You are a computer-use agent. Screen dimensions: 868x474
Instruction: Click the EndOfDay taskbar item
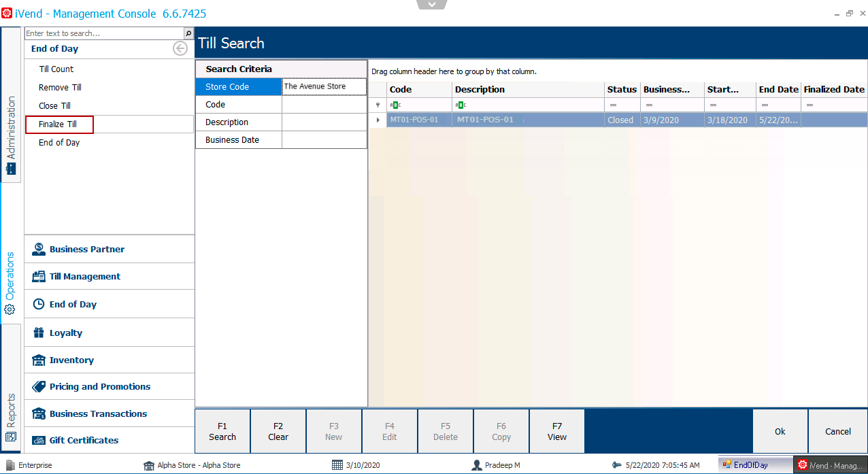(x=755, y=465)
